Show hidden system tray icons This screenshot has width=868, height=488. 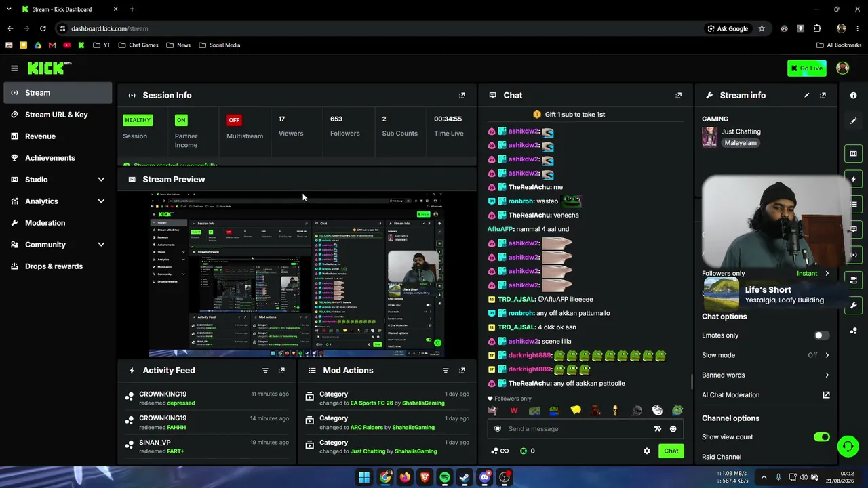764,477
